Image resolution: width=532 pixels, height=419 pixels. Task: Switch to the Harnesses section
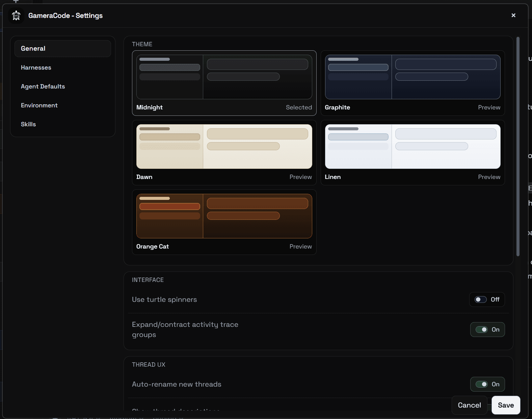click(63, 68)
